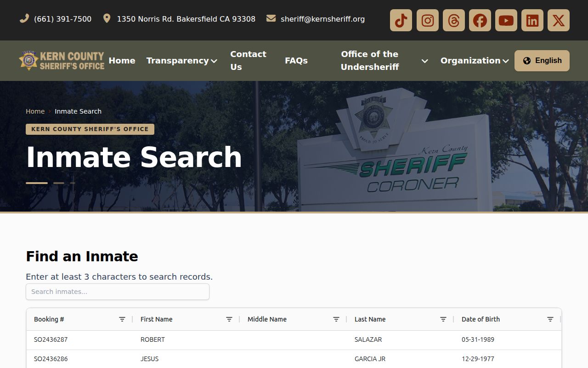Open the English language selector
Screen dimensions: 588x368
click(x=542, y=61)
